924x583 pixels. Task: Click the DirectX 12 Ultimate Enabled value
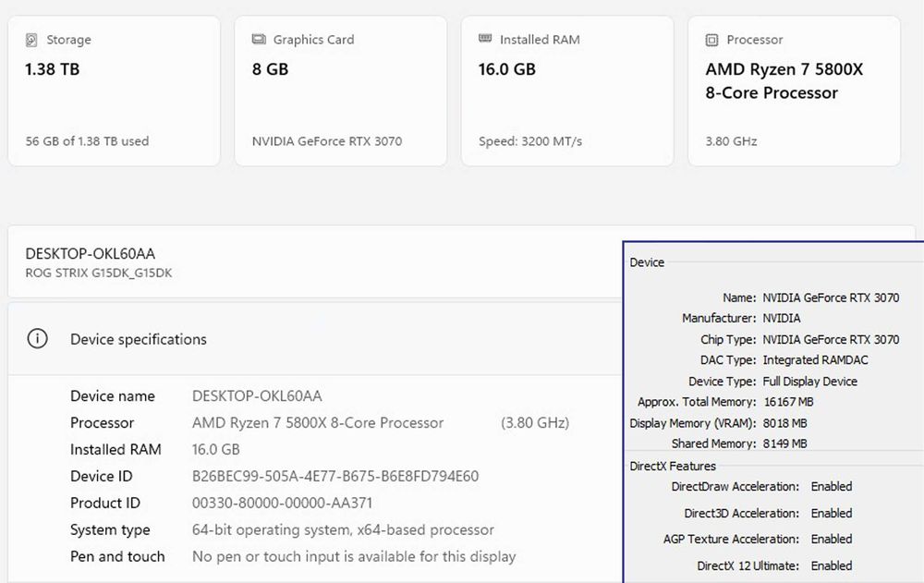tap(832, 565)
